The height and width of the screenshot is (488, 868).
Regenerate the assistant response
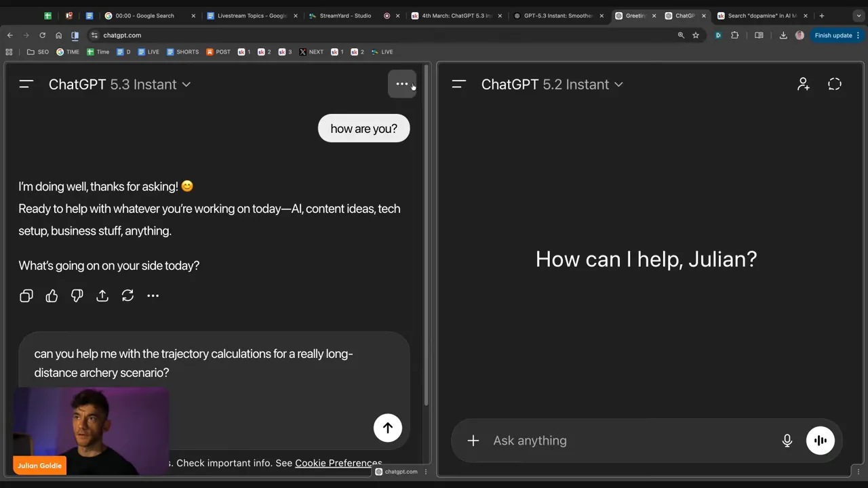coord(127,296)
